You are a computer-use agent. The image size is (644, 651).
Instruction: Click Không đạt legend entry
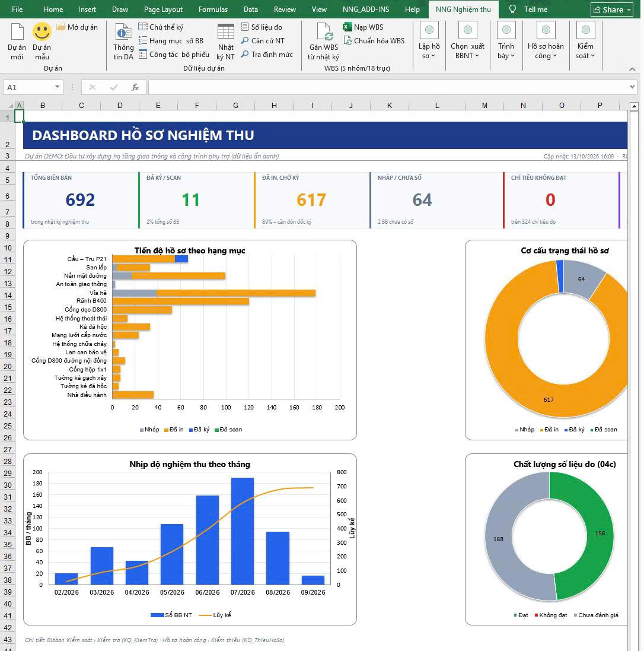coord(551,615)
